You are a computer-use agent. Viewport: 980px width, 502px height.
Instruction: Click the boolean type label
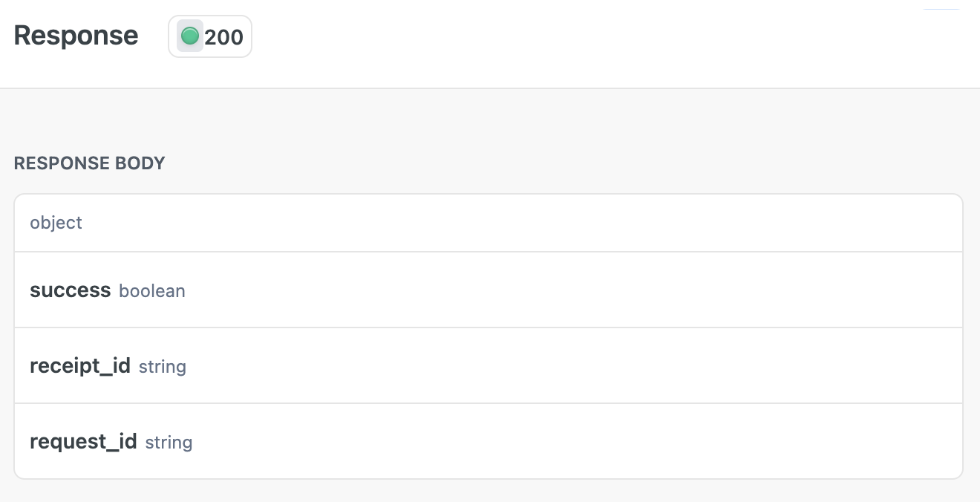click(x=152, y=291)
